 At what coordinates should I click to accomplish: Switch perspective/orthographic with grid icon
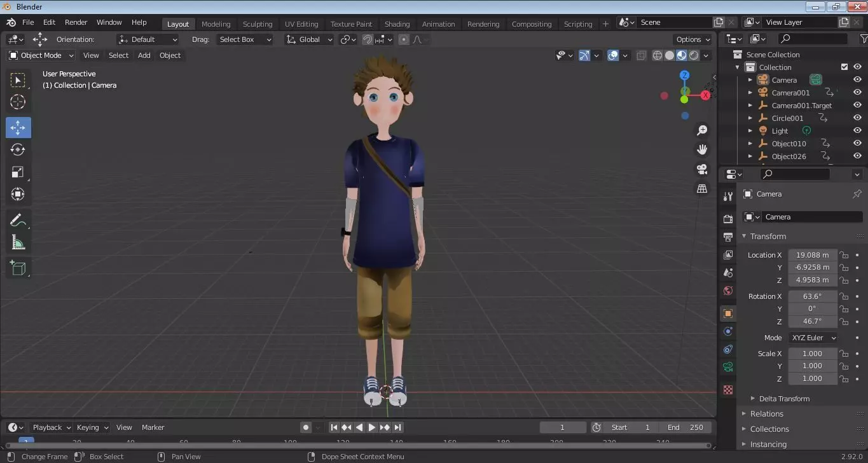(x=702, y=189)
